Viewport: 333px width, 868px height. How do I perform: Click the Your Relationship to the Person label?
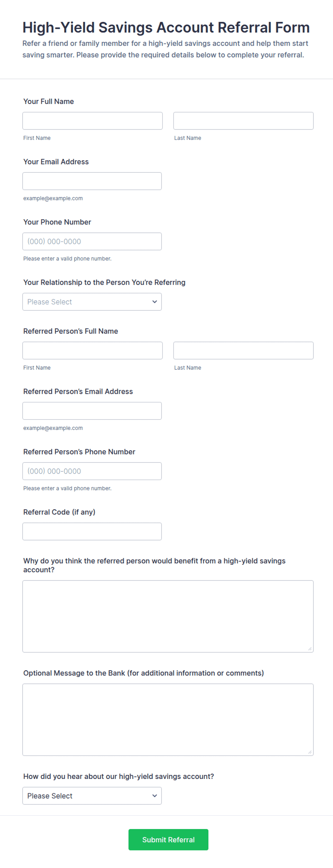tap(104, 283)
